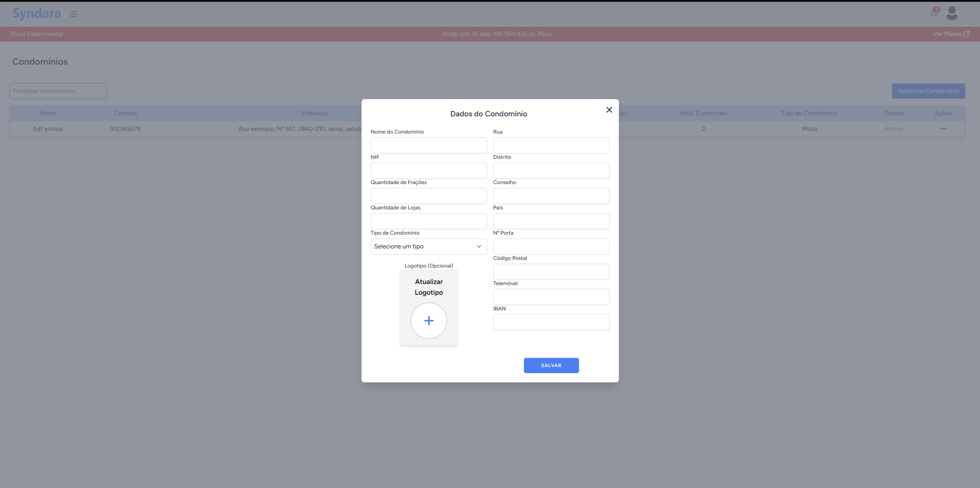This screenshot has height=488, width=980.
Task: Open the three-dots actions for Edf estrela
Action: (943, 129)
